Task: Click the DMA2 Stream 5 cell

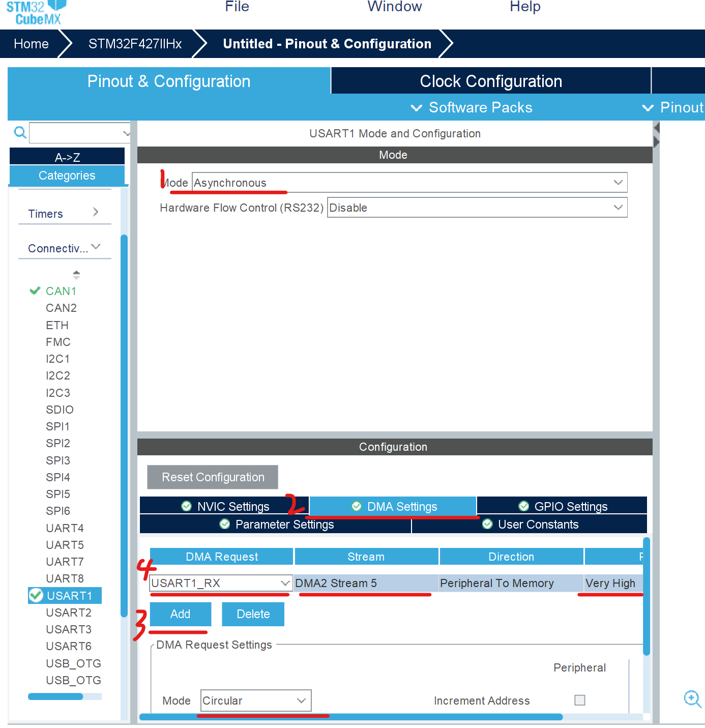Action: click(x=366, y=583)
